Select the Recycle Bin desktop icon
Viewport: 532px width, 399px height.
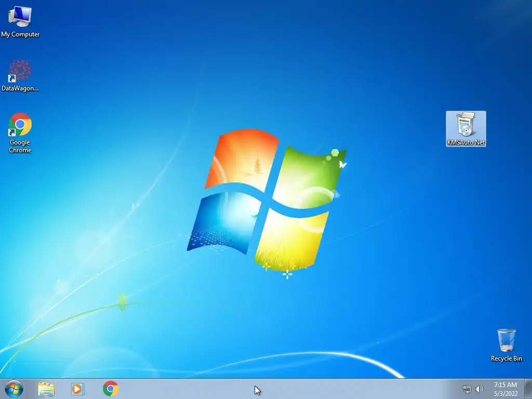(506, 345)
